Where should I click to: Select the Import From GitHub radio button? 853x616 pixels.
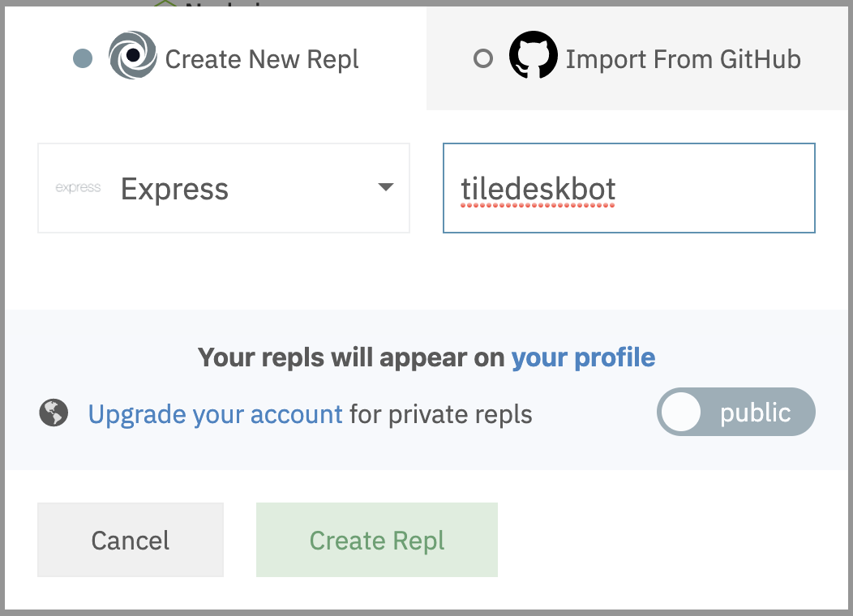coord(483,58)
